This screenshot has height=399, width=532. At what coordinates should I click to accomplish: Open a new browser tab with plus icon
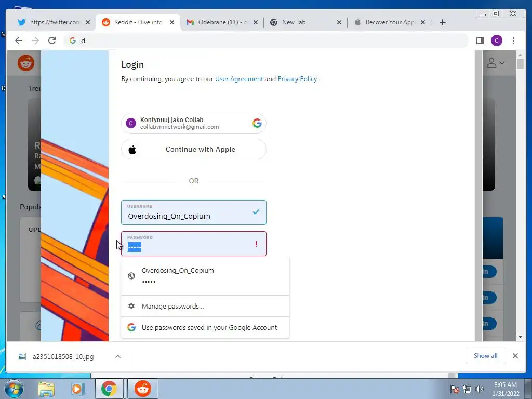(443, 22)
